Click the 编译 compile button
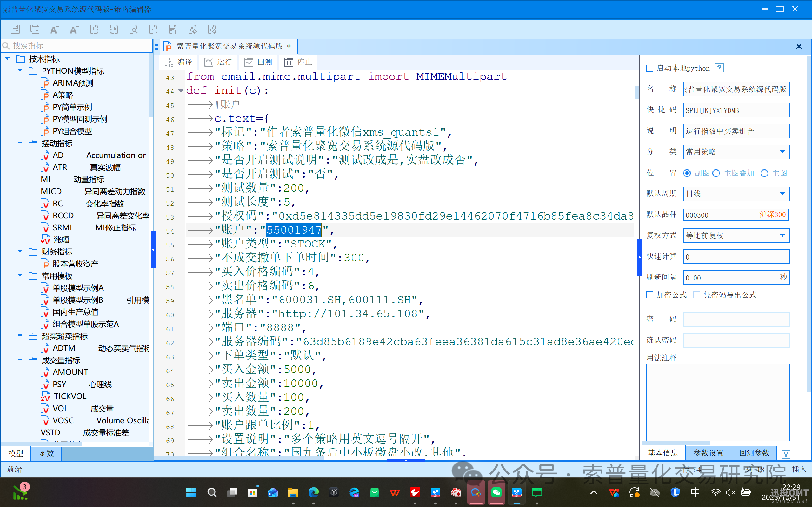The width and height of the screenshot is (812, 507). click(x=178, y=62)
